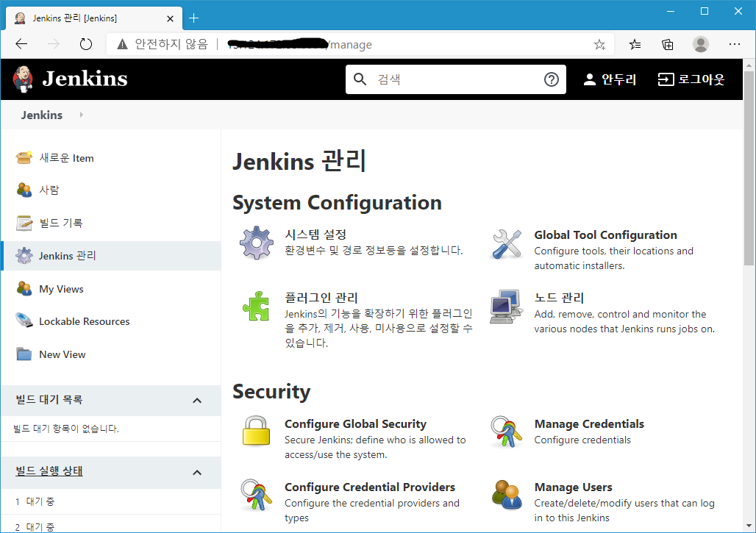Click the 검색 search input field
The height and width of the screenshot is (533, 756).
[x=456, y=79]
